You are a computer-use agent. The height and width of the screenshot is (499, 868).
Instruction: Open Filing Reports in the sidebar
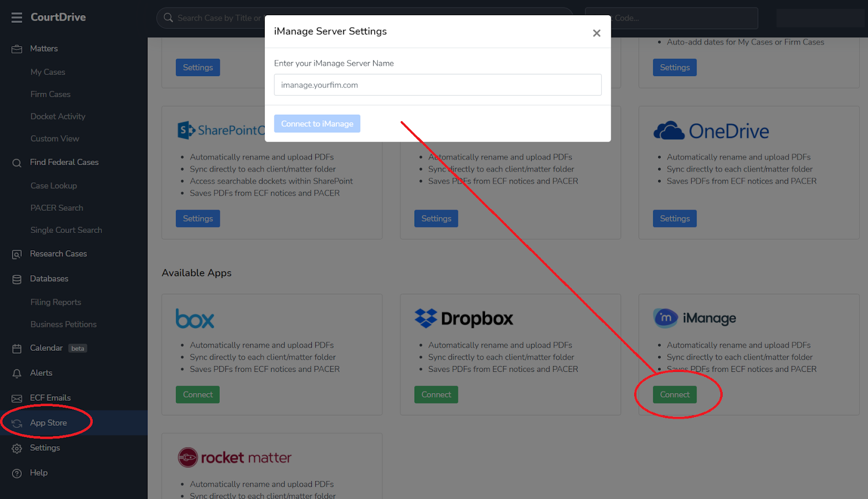pyautogui.click(x=56, y=302)
